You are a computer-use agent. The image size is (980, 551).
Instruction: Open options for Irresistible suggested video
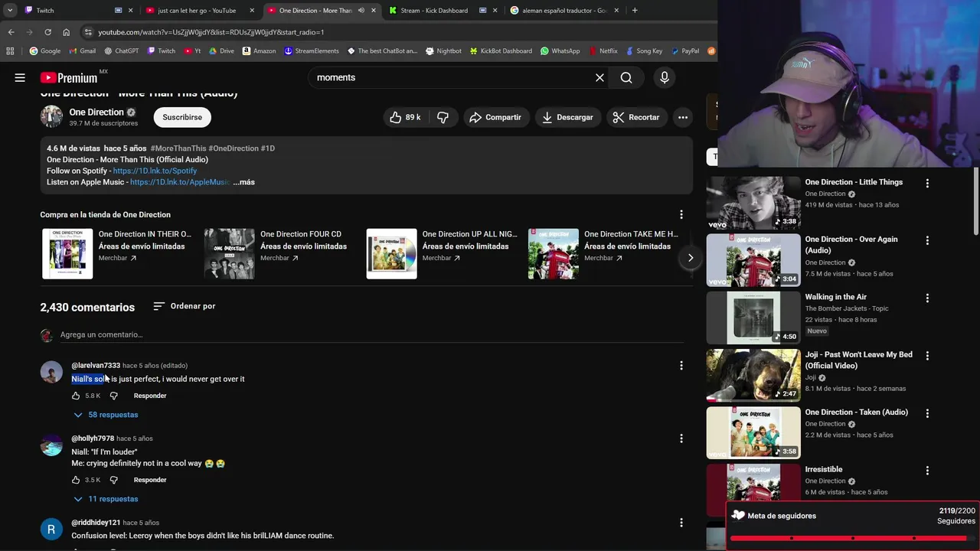point(927,471)
